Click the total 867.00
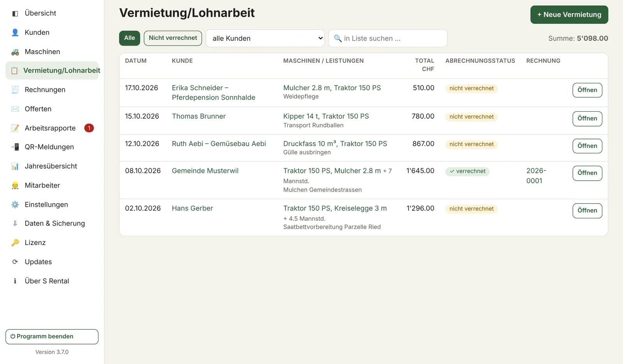This screenshot has width=623, height=364. [x=423, y=144]
